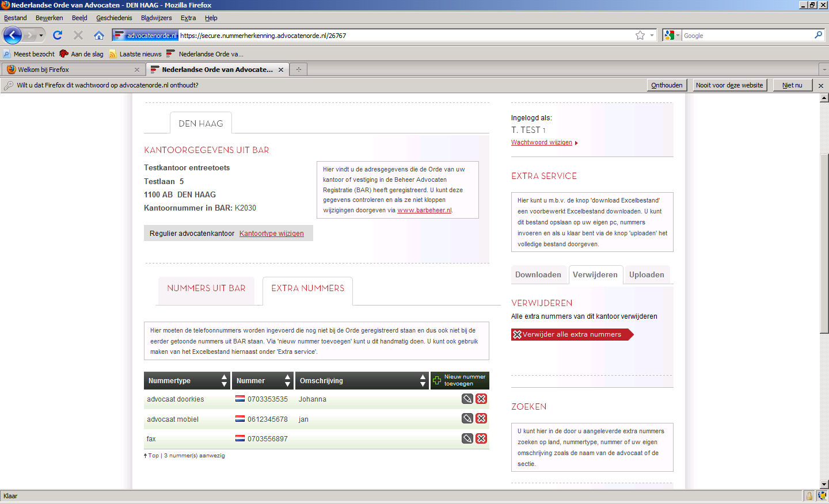Click the vertical scrollbar up arrow
829x504 pixels.
click(824, 98)
